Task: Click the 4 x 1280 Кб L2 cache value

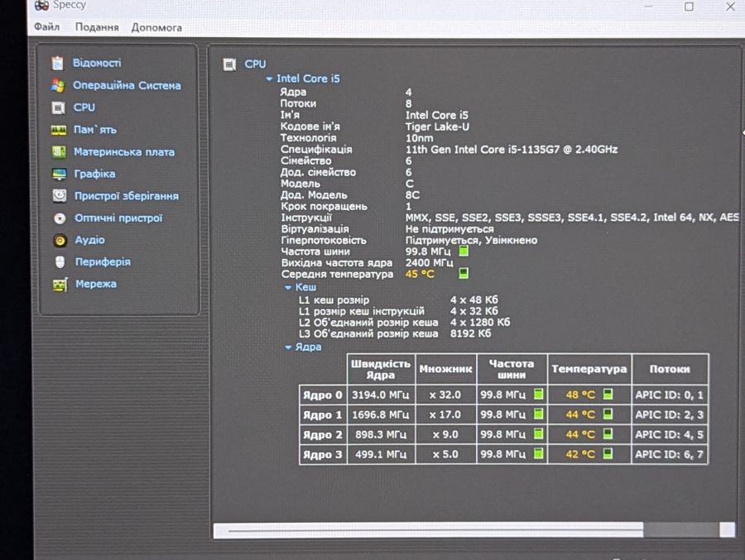Action: click(x=480, y=322)
